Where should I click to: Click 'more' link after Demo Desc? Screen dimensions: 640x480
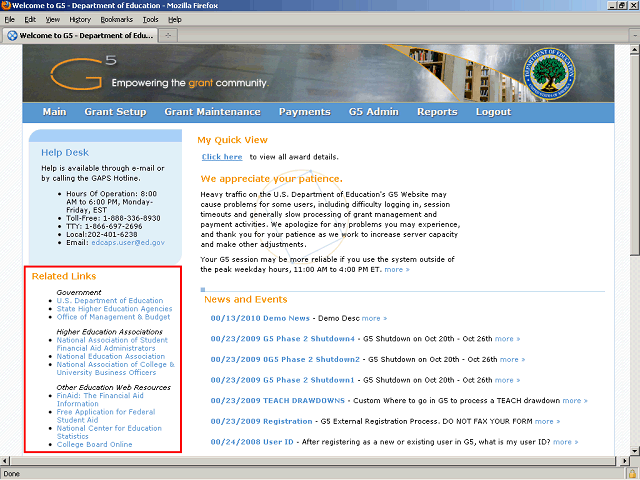point(374,318)
